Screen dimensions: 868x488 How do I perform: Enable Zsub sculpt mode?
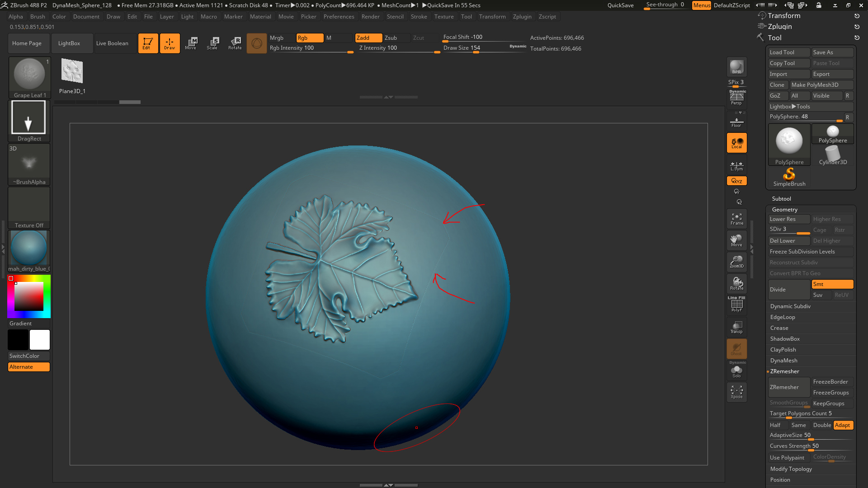396,38
